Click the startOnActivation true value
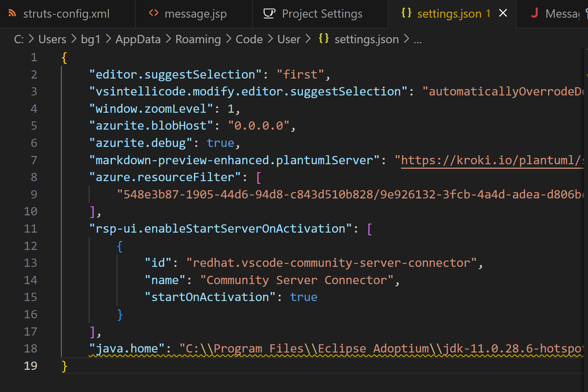The image size is (588, 392). click(304, 297)
